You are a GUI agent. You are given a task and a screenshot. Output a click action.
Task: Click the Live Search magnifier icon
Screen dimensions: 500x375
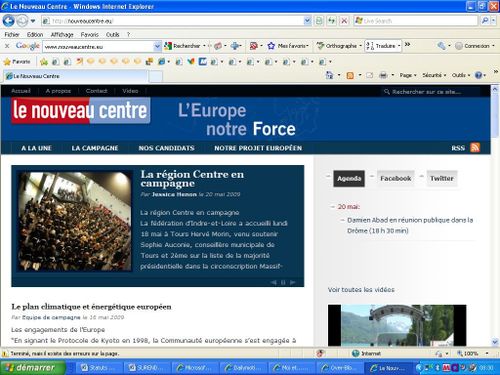(485, 21)
